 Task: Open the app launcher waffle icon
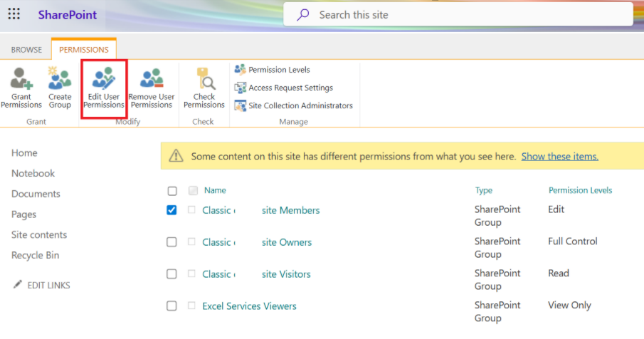coord(14,14)
